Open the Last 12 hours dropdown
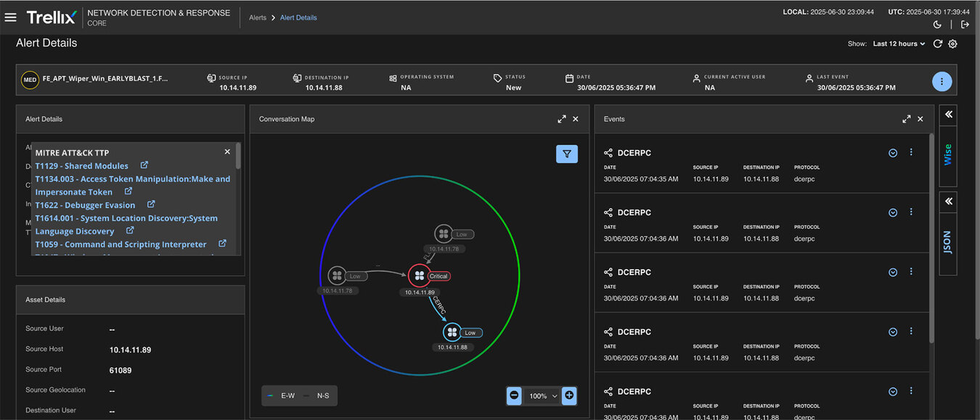The image size is (980, 420). tap(899, 44)
